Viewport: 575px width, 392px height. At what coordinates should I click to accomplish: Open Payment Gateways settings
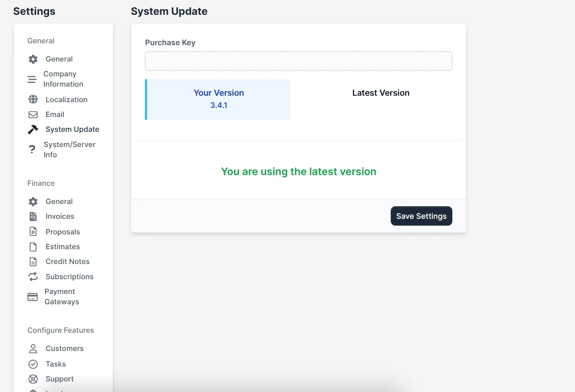tap(62, 297)
